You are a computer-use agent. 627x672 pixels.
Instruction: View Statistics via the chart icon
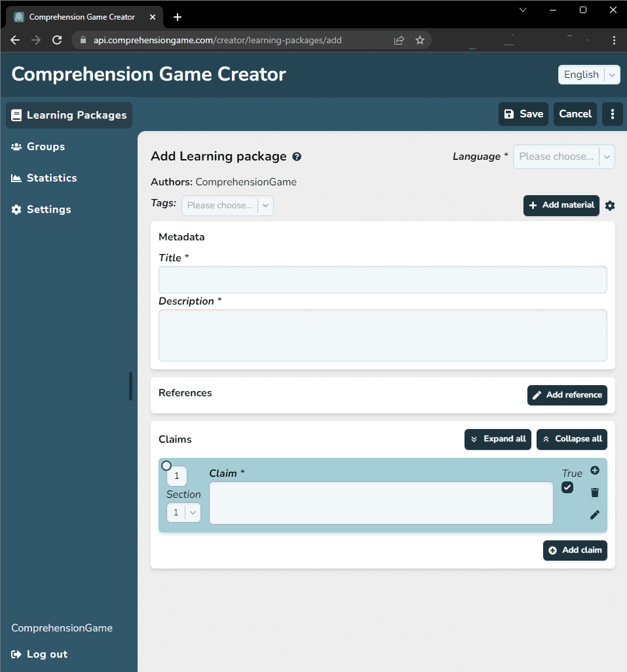tap(16, 177)
